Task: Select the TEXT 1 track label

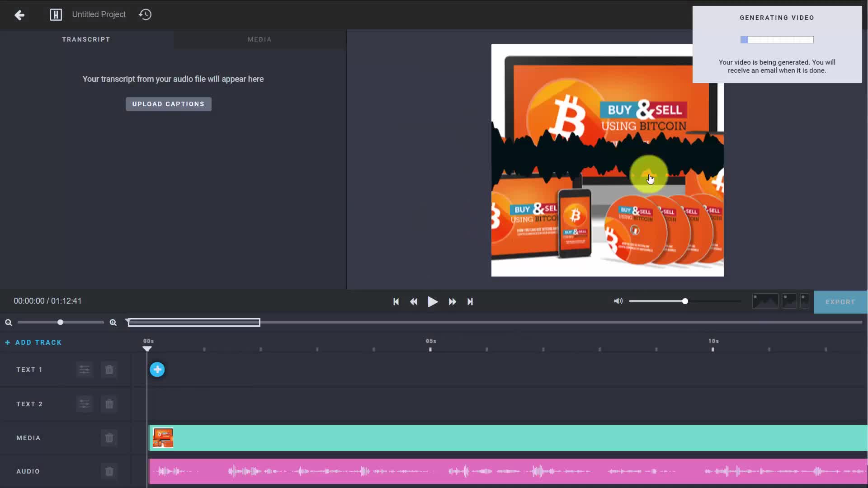Action: coord(29,370)
